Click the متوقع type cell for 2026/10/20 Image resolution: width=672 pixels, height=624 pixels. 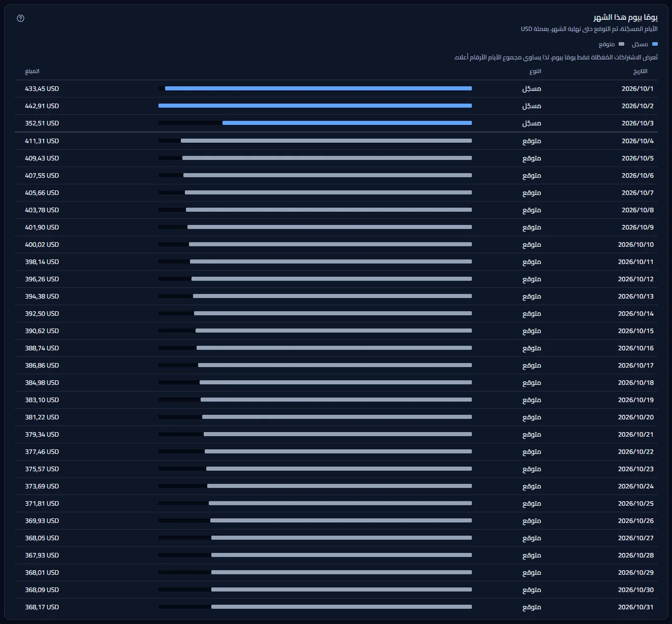point(532,417)
